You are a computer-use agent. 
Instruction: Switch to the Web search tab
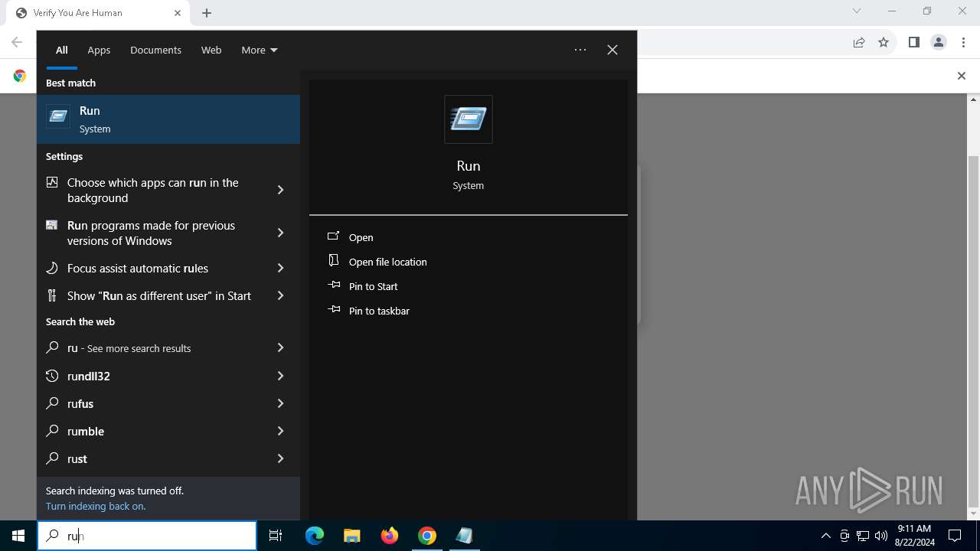(x=211, y=50)
